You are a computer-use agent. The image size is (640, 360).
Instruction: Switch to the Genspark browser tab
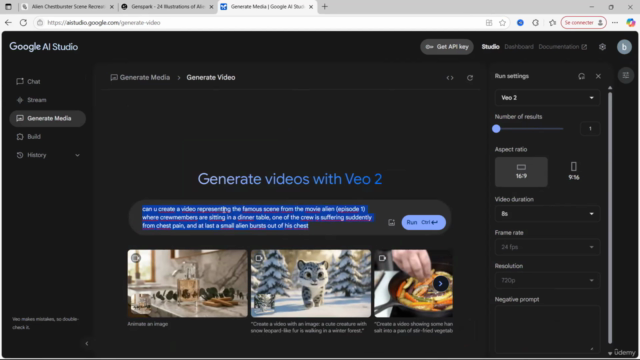tap(168, 7)
